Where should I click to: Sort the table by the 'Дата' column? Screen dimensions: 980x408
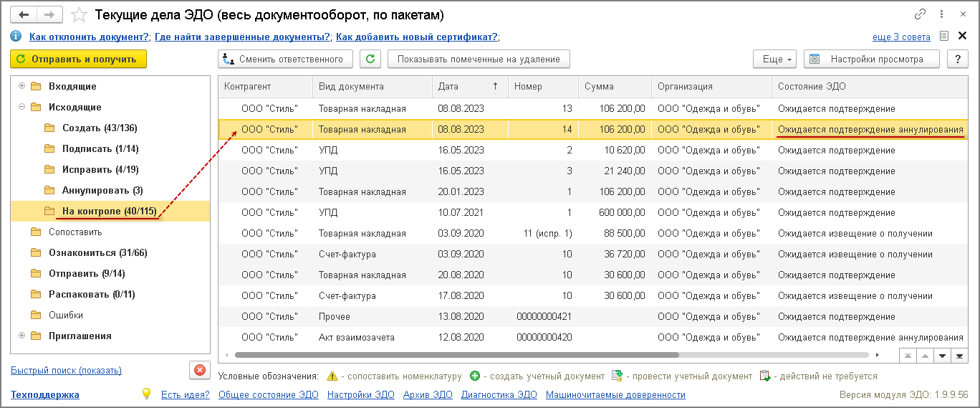[x=468, y=86]
